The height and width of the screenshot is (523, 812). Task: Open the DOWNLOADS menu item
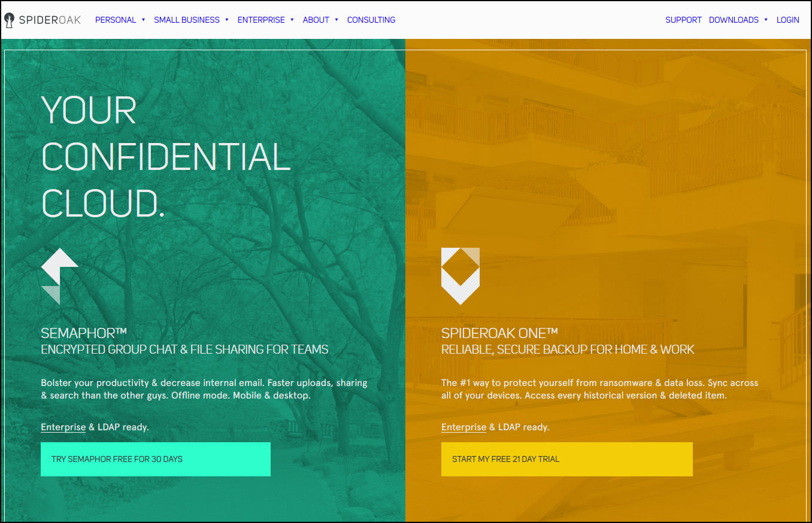[734, 20]
